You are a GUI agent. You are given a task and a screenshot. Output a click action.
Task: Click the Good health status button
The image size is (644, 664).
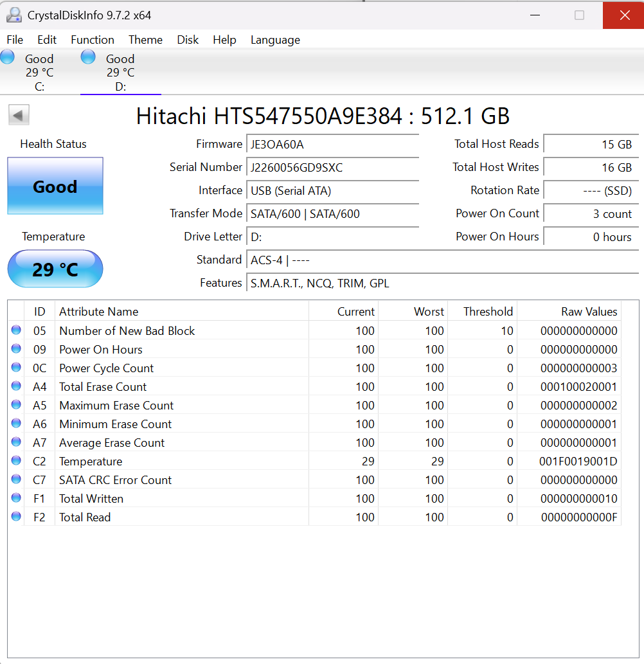[x=55, y=186]
